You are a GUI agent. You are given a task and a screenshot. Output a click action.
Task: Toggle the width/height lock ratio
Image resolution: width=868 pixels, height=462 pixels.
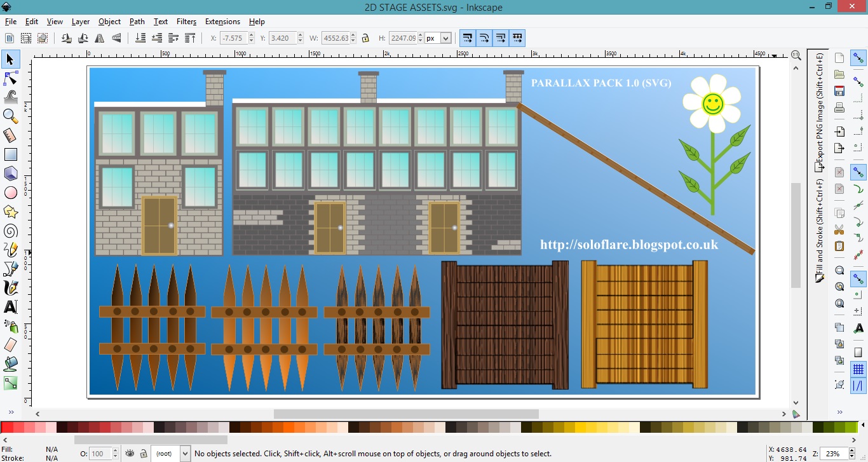(x=365, y=38)
